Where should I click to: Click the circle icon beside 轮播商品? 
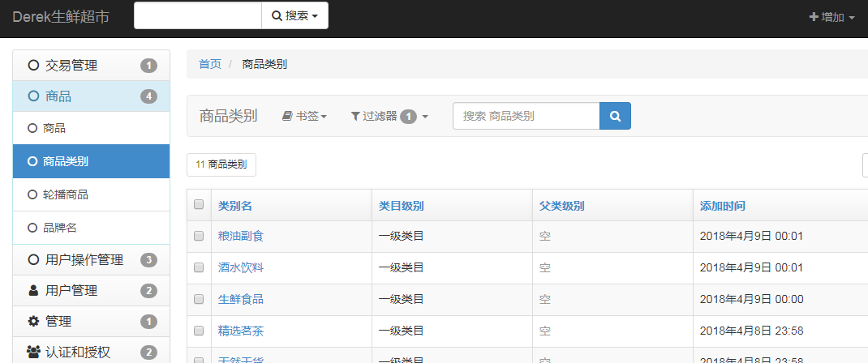pyautogui.click(x=32, y=194)
